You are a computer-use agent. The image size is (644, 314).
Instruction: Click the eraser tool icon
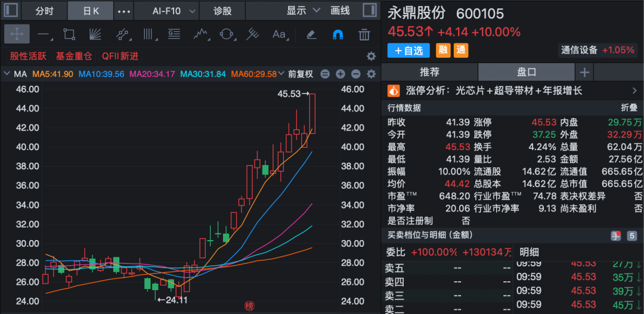coord(311,34)
